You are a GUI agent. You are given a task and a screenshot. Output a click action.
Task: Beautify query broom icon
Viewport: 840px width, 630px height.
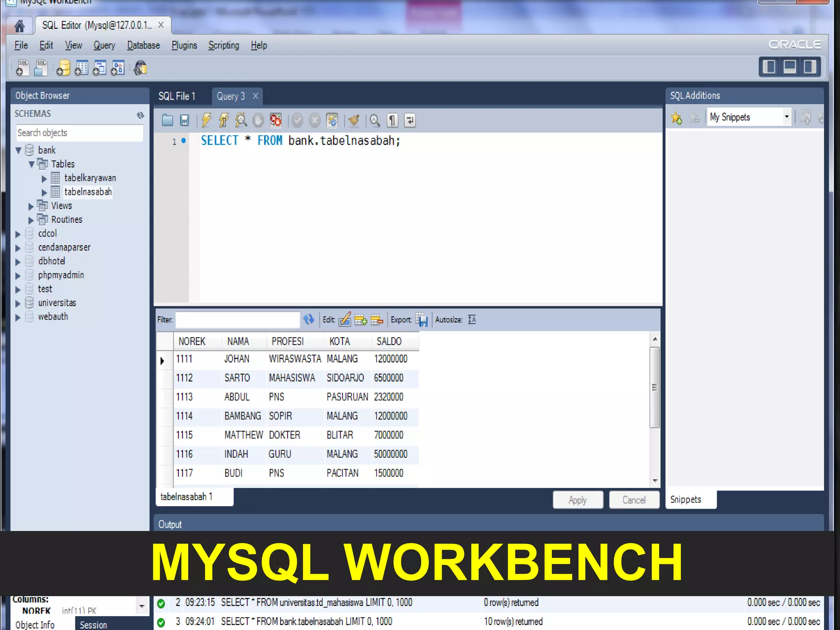(354, 120)
